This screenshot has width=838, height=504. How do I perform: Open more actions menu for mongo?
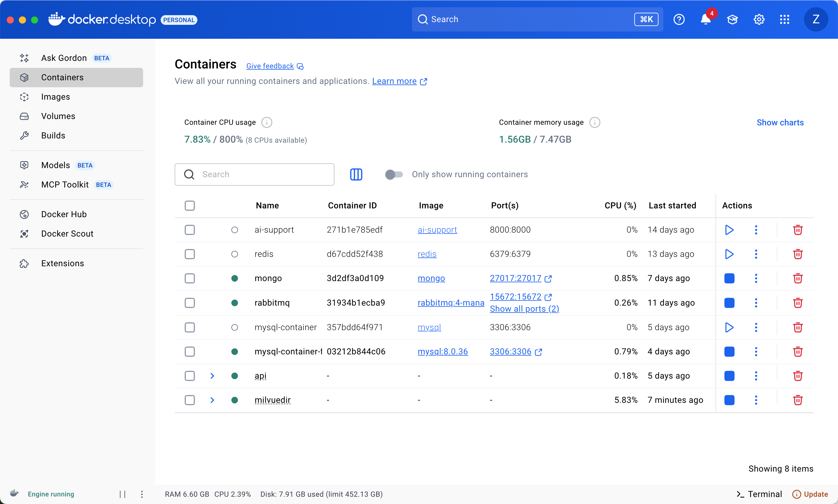[756, 278]
